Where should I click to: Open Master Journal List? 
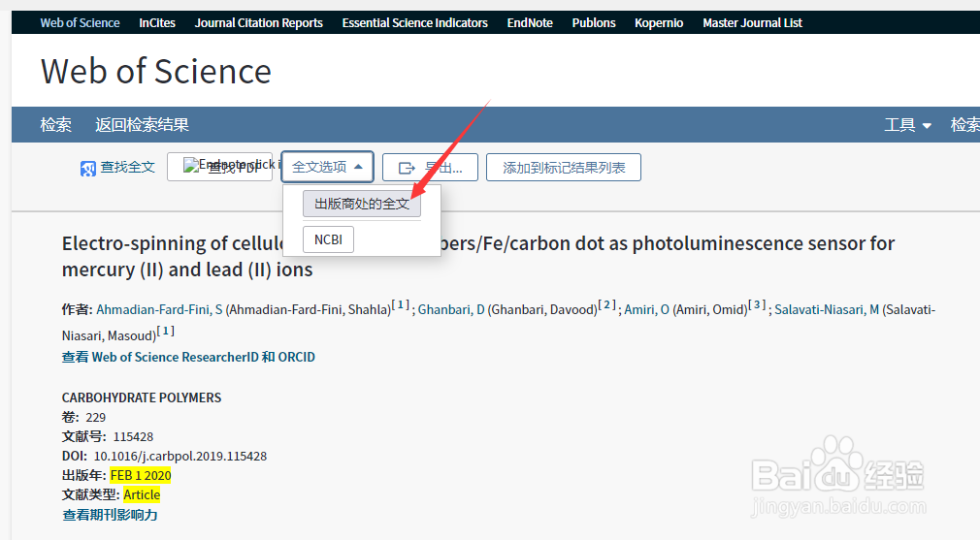[753, 23]
